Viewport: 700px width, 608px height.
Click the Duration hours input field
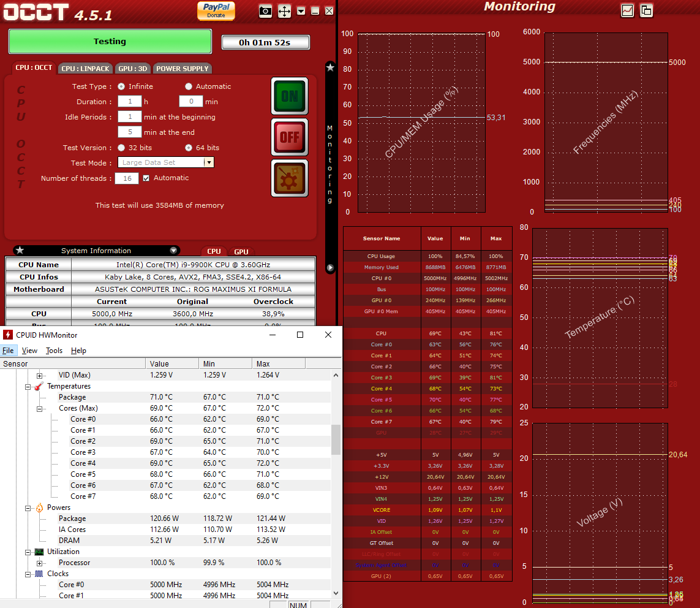pos(130,101)
